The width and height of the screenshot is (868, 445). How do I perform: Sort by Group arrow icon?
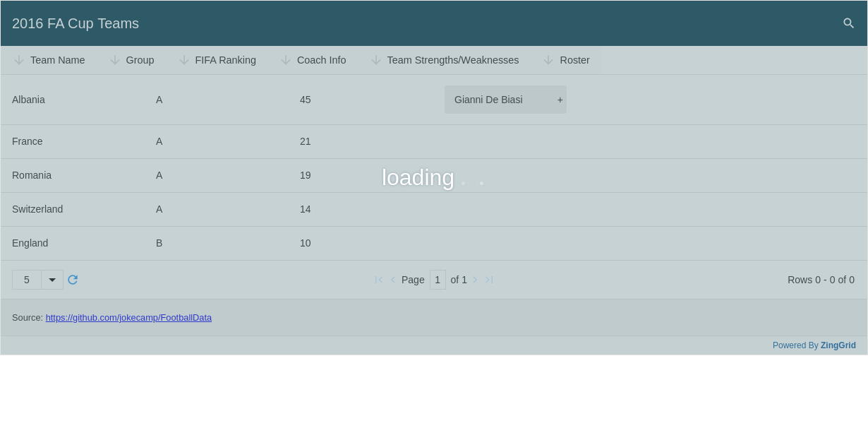click(115, 60)
